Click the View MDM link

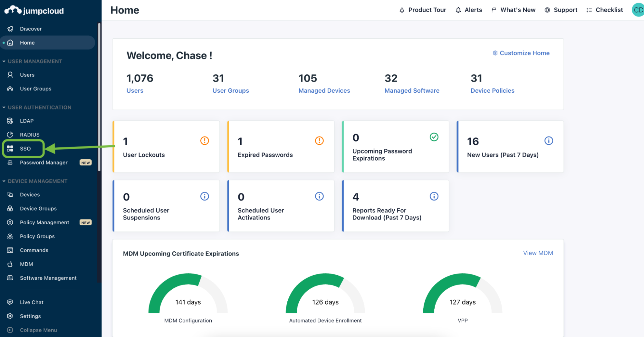click(538, 253)
